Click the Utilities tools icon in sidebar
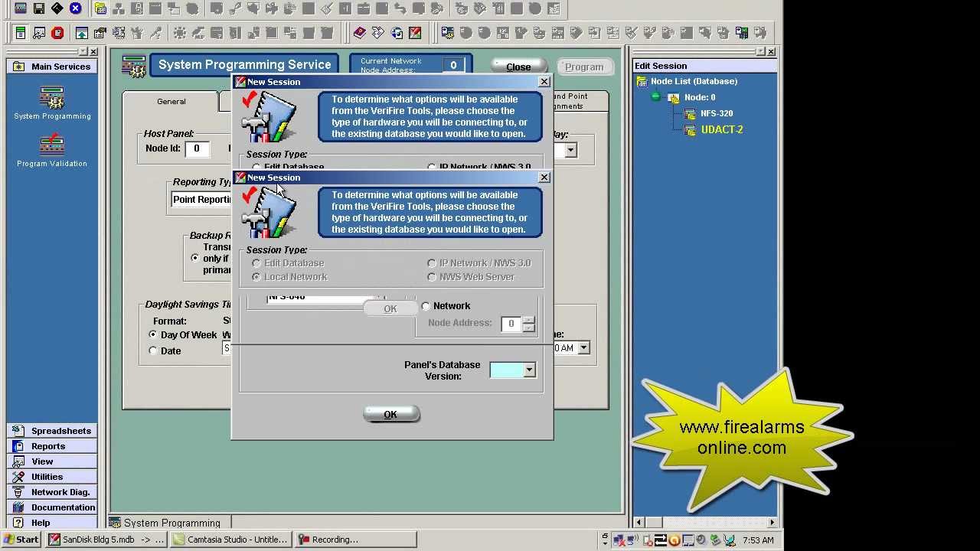980x551 pixels. tap(18, 477)
